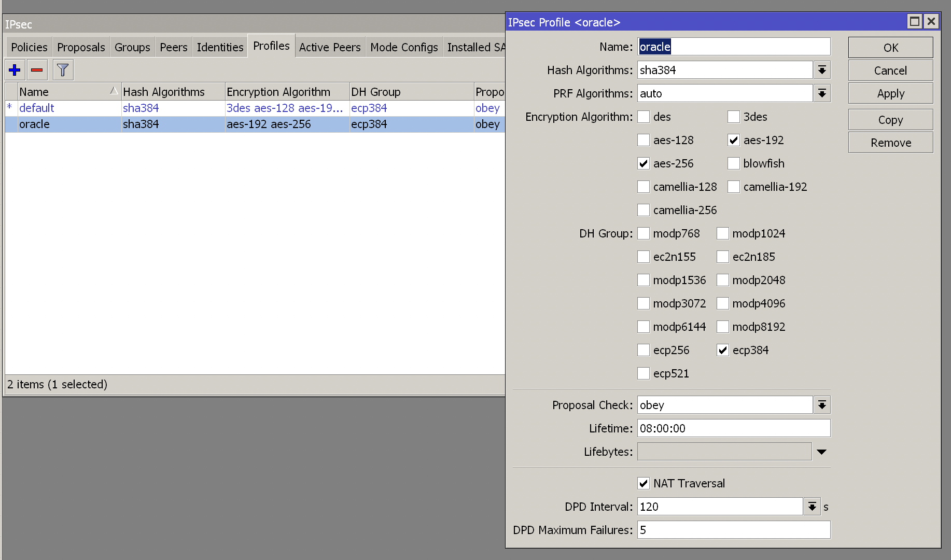This screenshot has height=560, width=951.
Task: Open the DPD Interval stepper control
Action: click(812, 506)
